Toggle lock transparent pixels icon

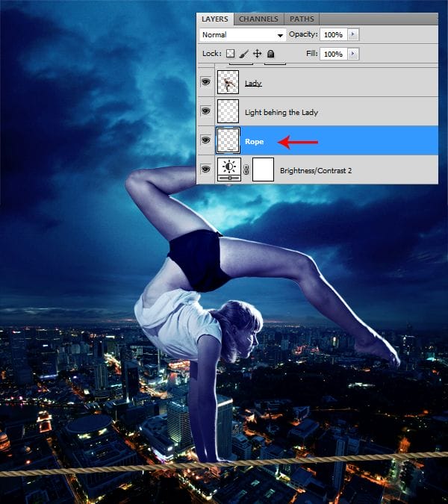[231, 54]
